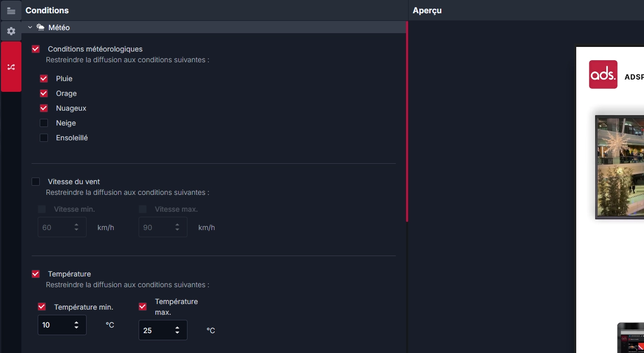644x353 pixels.
Task: Click the Vitesse max. stepper arrows
Action: point(177,227)
